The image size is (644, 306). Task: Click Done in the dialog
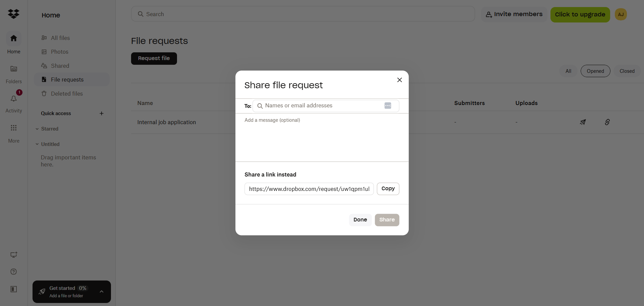coord(360,220)
